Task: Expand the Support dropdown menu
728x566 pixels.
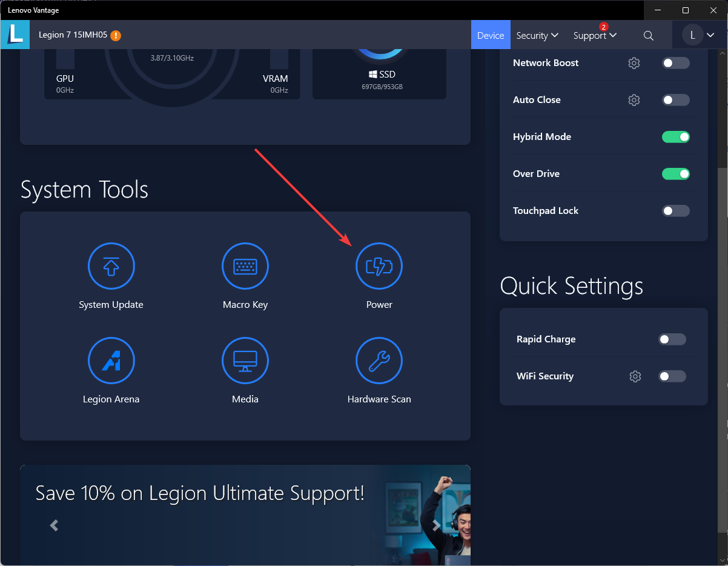Action: click(x=595, y=35)
